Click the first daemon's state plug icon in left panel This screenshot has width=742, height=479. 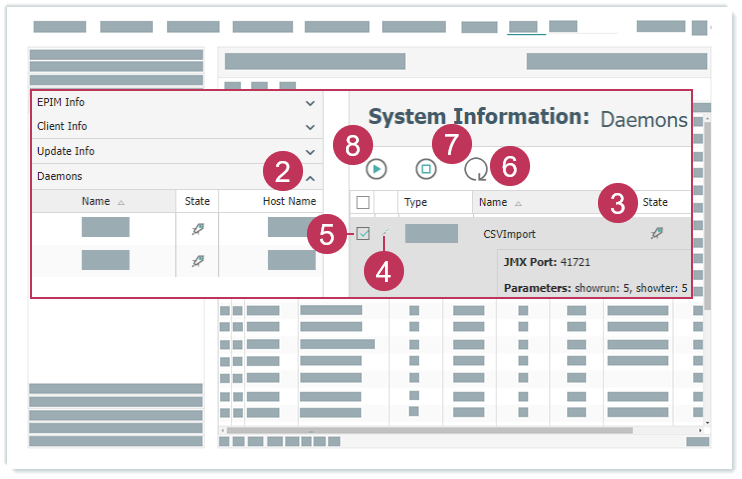(197, 229)
